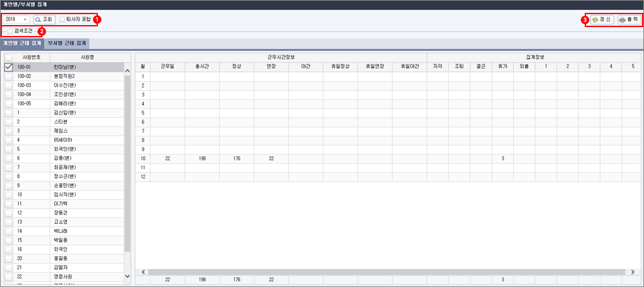Select the month 10 row in the grid
Viewport: 644px width, 287px height.
(x=142, y=157)
